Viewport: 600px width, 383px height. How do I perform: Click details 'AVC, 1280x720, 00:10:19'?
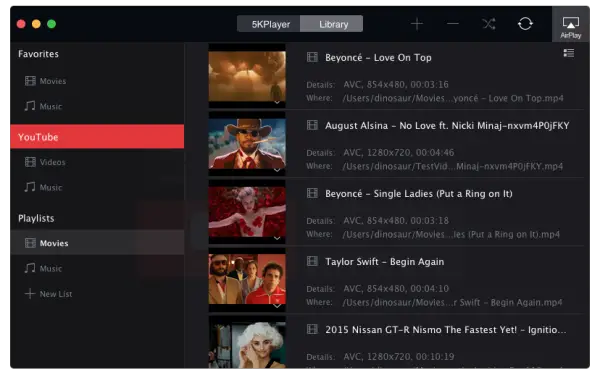coord(398,357)
